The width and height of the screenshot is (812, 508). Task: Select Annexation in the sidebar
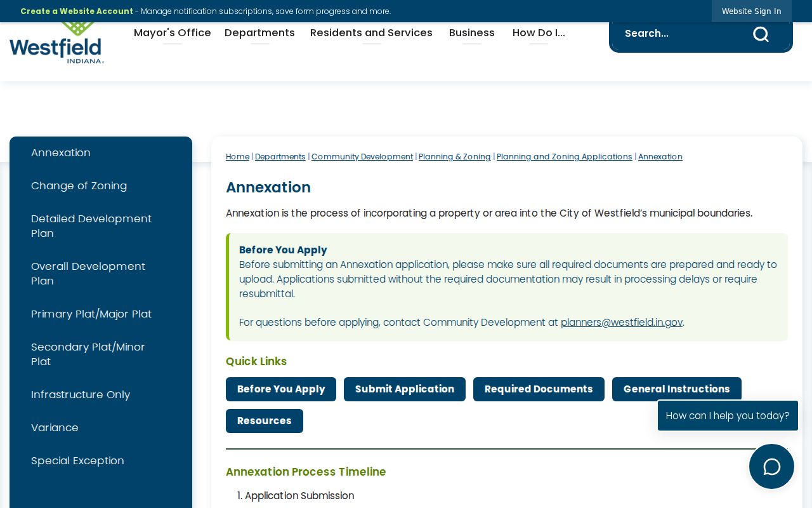61,153
